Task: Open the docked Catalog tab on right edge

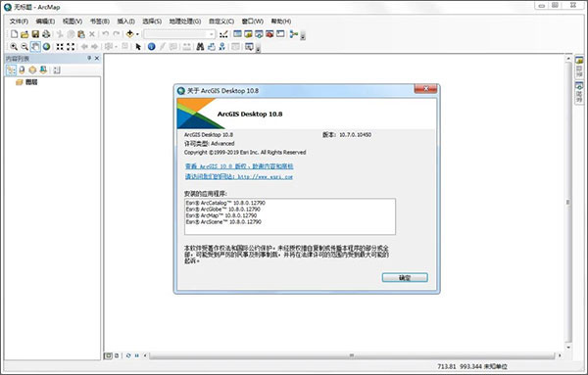Action: click(x=579, y=67)
